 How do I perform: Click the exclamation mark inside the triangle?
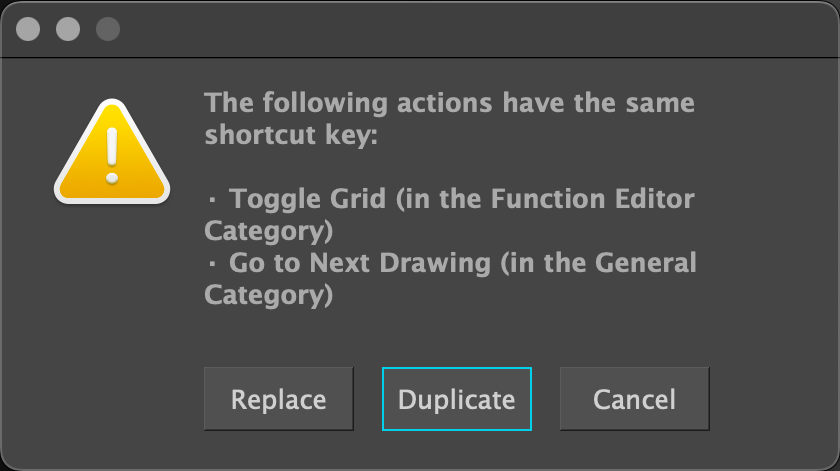(x=112, y=156)
